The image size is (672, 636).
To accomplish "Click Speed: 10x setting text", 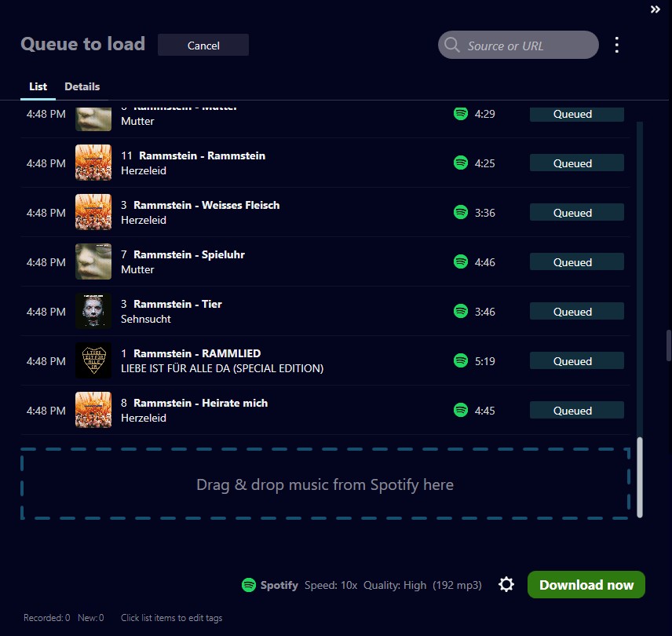I will coord(331,585).
